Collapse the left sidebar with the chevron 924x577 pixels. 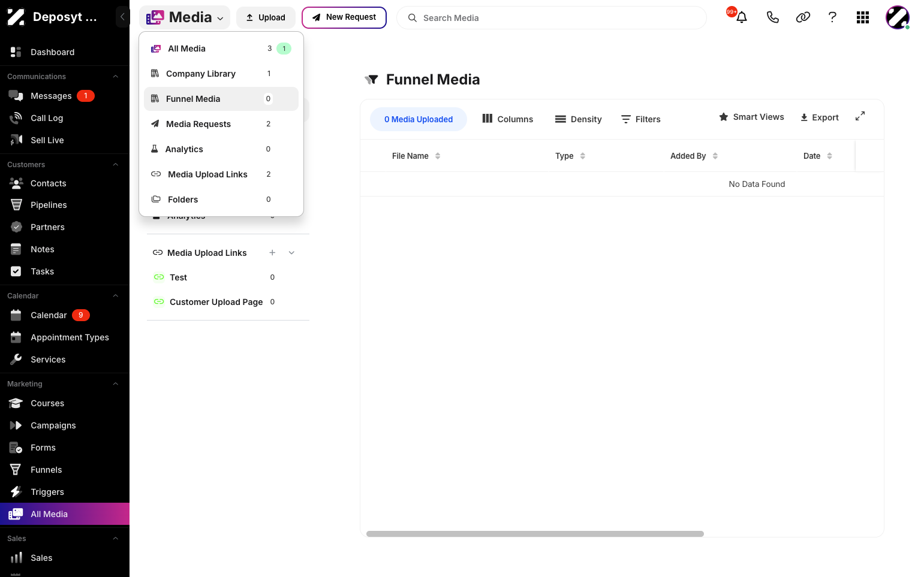122,17
